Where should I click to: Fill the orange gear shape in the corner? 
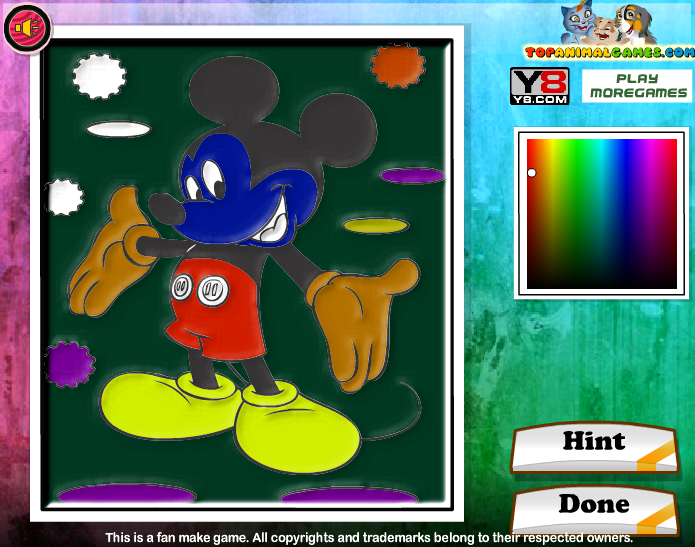point(398,66)
